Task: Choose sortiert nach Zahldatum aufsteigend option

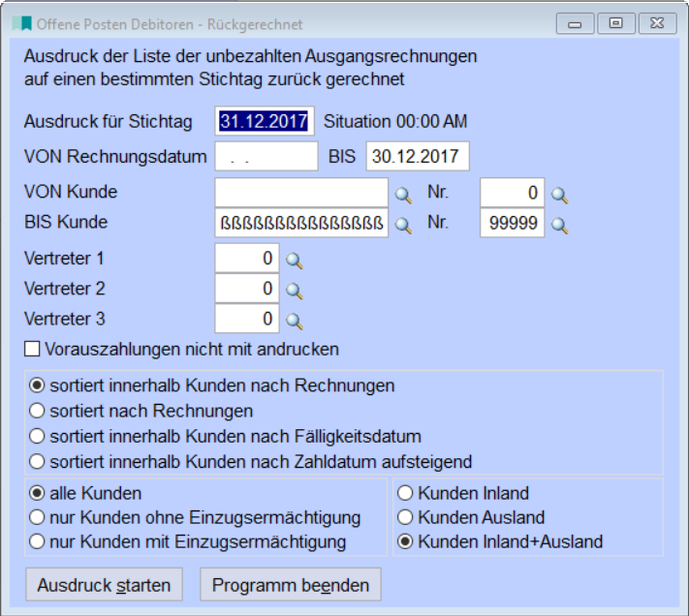Action: 38,461
